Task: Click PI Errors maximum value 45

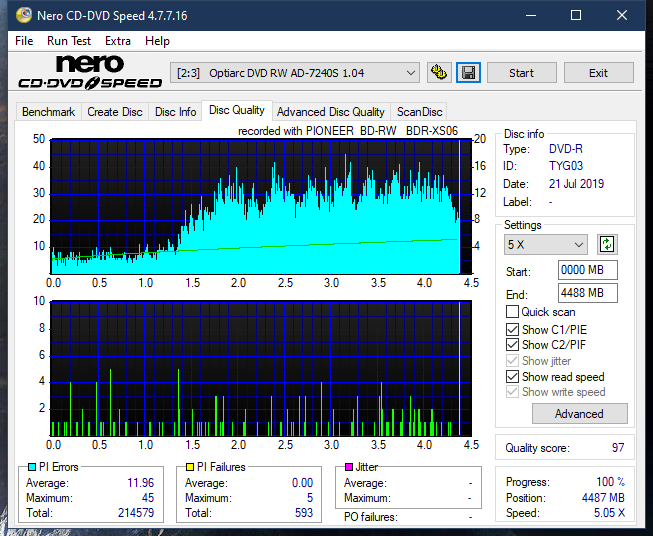Action: 148,498
